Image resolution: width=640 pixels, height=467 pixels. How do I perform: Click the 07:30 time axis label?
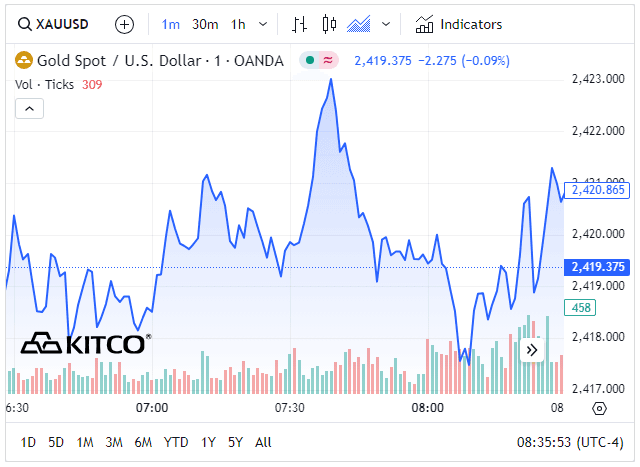point(289,408)
